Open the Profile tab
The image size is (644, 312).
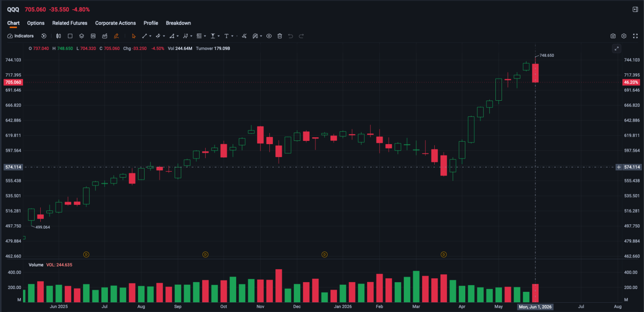click(151, 23)
